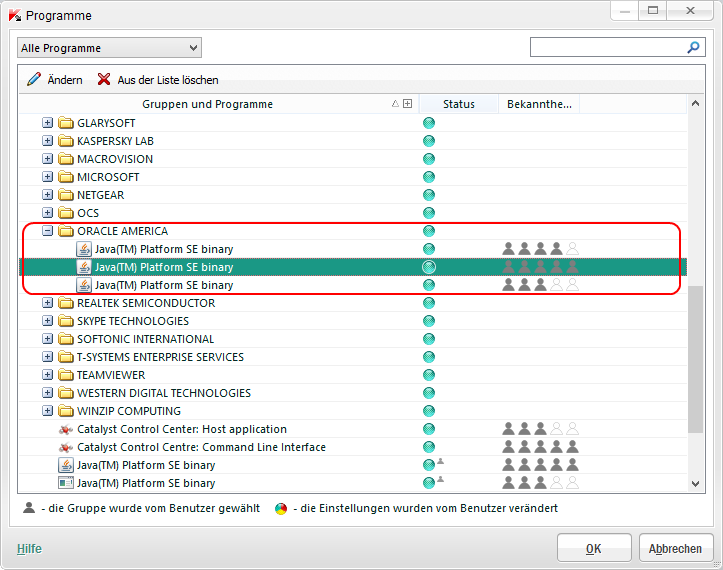Screen dimensions: 723x570
Task: Click the red X delete icon
Action: point(104,79)
